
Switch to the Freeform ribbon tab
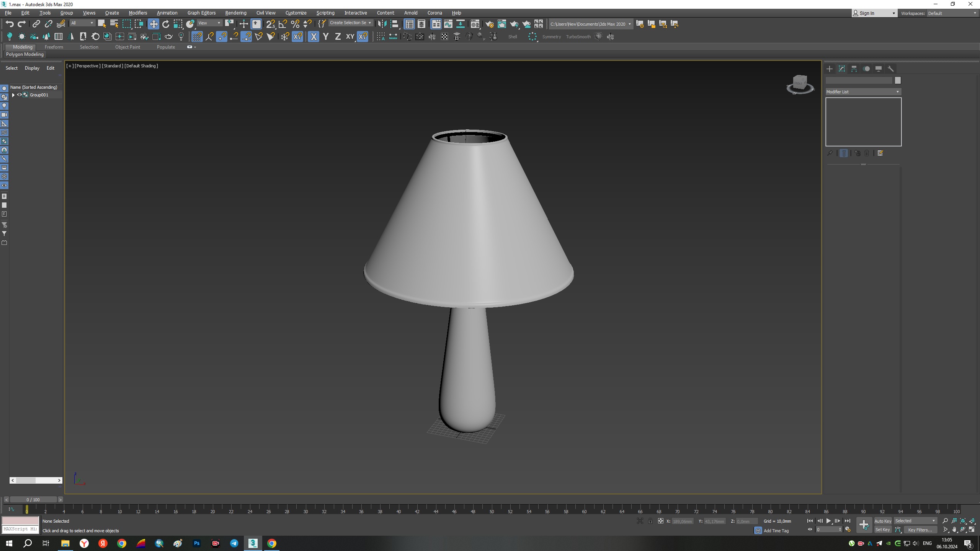click(x=54, y=47)
